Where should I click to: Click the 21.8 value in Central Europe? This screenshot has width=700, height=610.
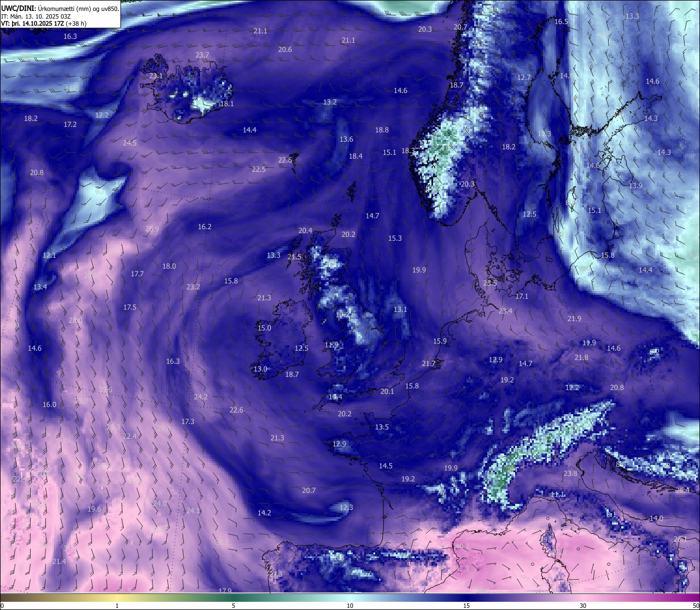tap(581, 357)
